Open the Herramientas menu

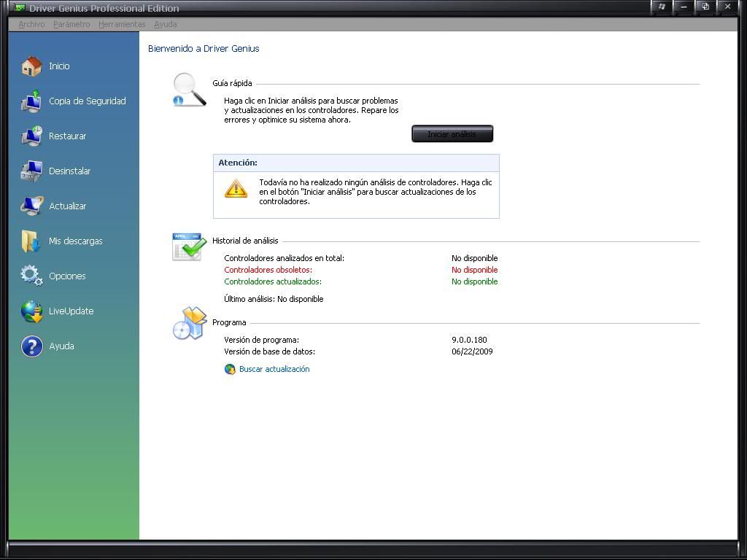(x=122, y=24)
